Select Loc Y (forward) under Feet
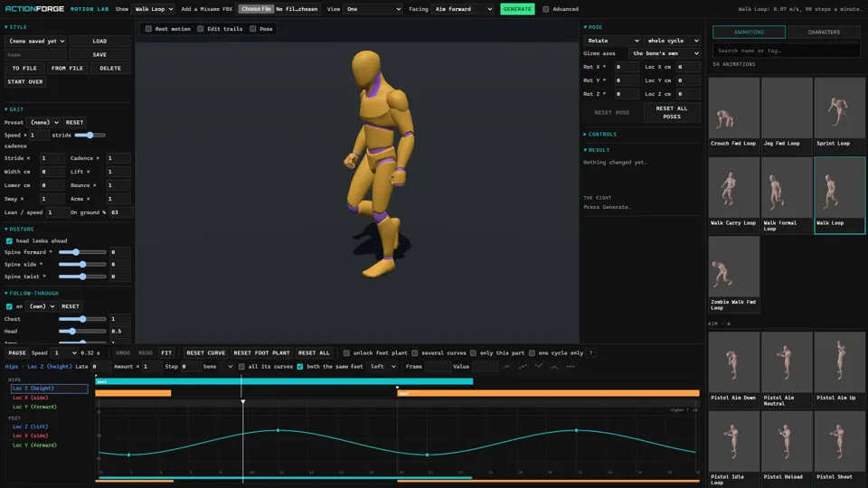Viewport: 868px width, 488px height. (x=34, y=445)
